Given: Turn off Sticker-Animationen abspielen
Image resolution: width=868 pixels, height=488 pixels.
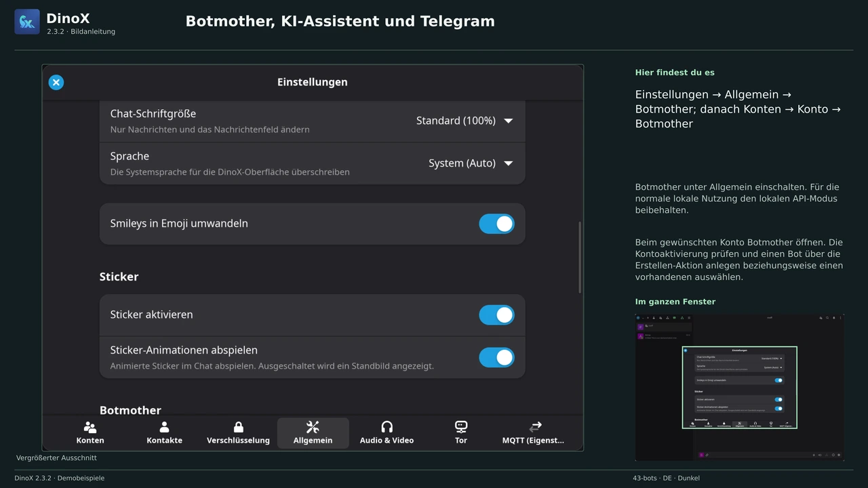Looking at the screenshot, I should [496, 357].
